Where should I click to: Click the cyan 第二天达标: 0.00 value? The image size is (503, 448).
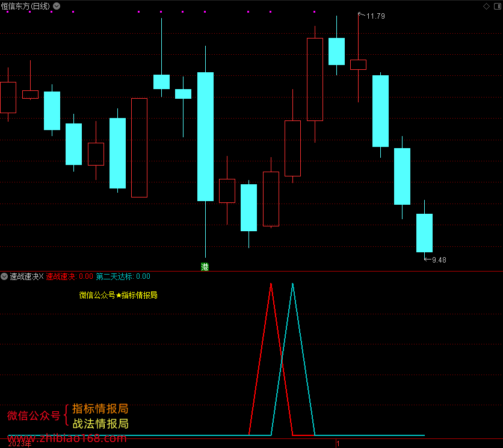pyautogui.click(x=123, y=276)
